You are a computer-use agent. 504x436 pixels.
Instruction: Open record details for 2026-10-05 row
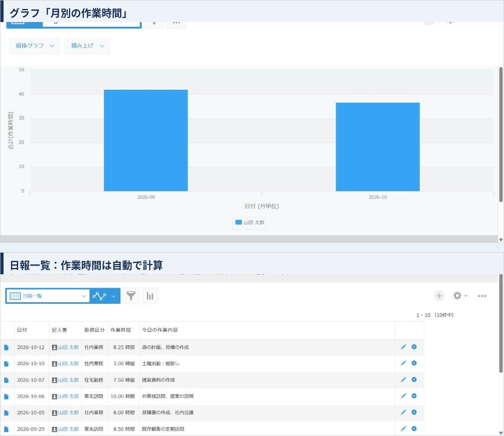(6, 413)
